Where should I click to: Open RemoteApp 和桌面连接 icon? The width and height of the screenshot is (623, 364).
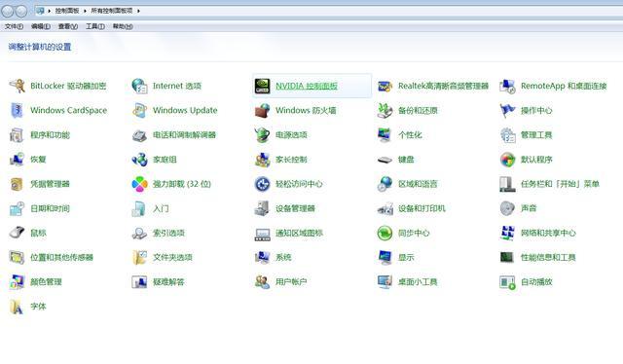click(507, 86)
